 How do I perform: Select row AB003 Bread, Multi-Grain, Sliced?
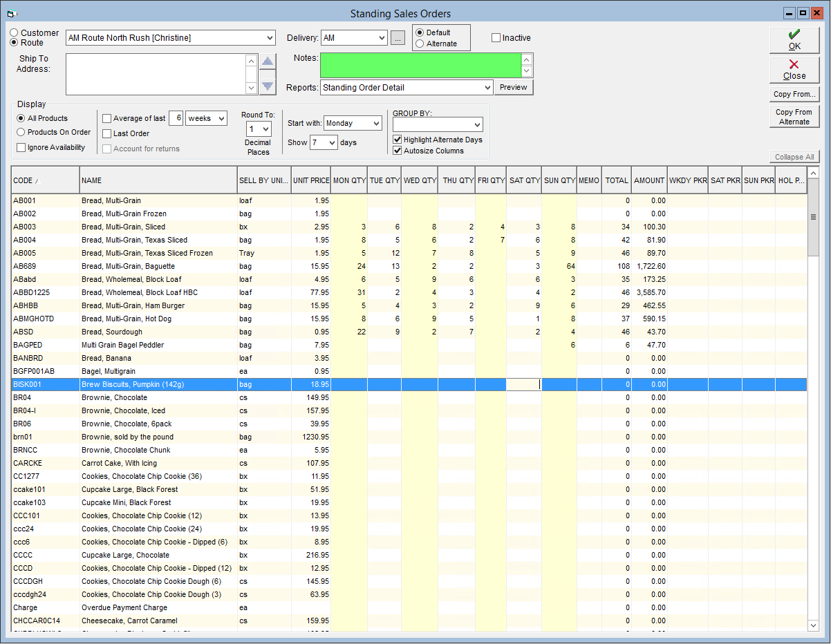(409, 227)
